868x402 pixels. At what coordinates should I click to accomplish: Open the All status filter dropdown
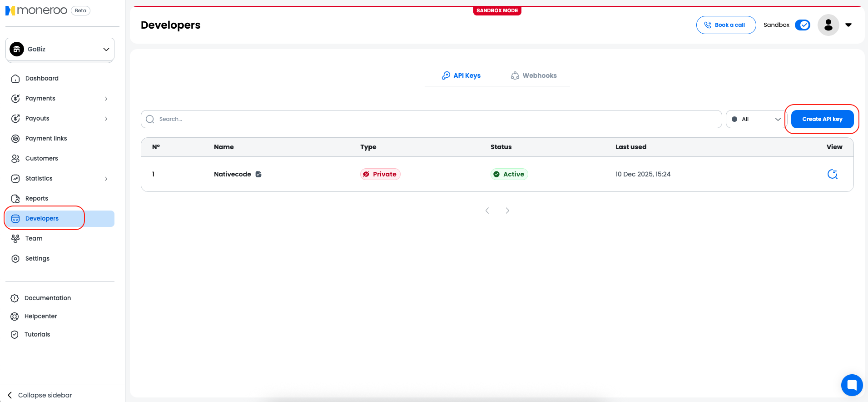click(x=755, y=119)
